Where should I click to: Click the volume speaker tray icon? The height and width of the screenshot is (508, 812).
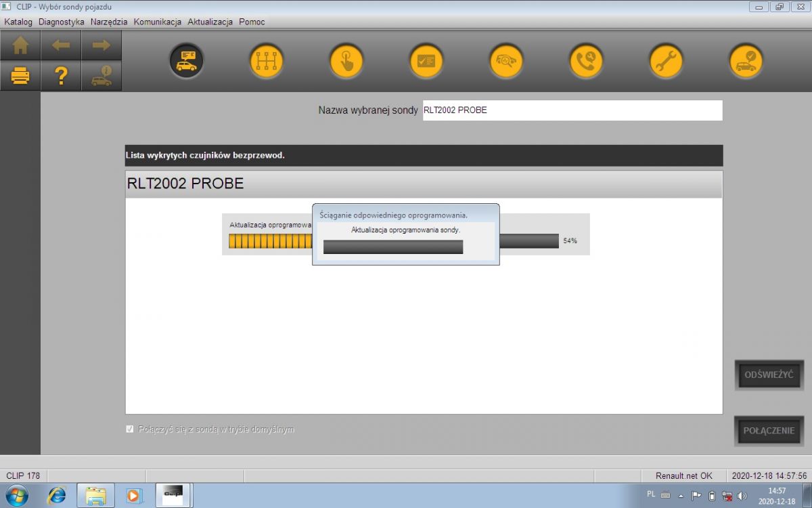tap(742, 495)
